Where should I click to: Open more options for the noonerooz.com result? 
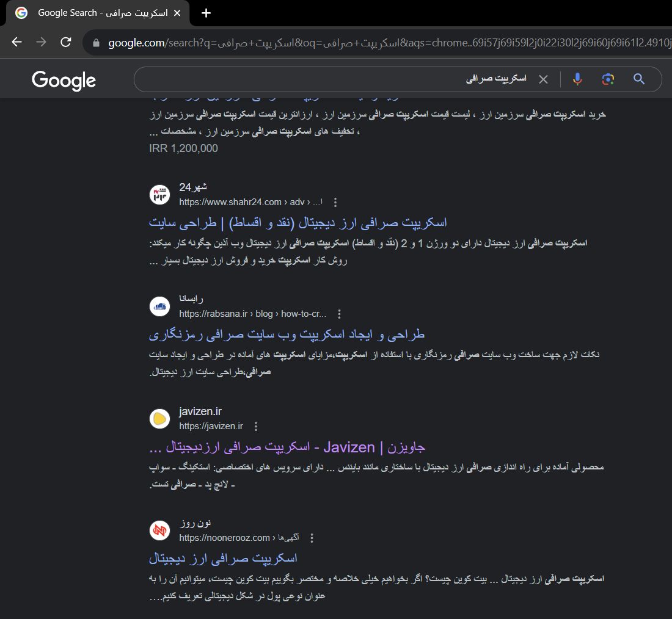point(312,538)
